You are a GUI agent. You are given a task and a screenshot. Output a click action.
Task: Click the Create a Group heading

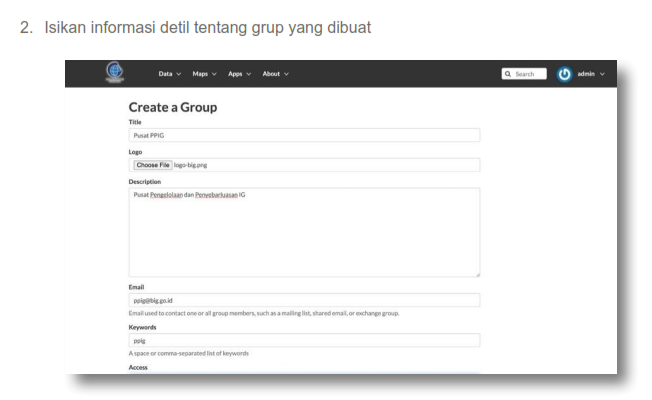coord(173,107)
